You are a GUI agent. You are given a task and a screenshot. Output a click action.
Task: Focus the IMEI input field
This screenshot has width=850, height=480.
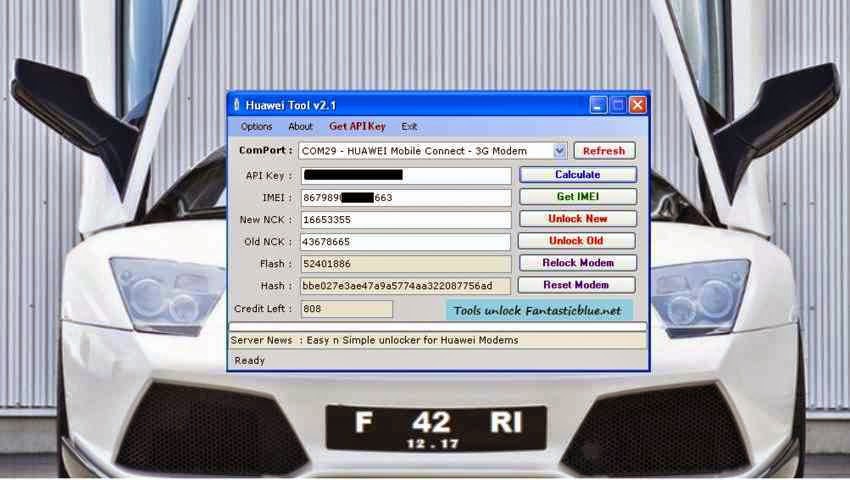click(x=405, y=197)
